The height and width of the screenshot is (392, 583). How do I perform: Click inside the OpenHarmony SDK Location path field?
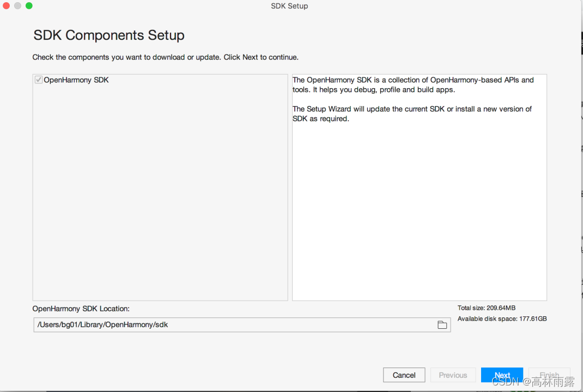tap(242, 324)
